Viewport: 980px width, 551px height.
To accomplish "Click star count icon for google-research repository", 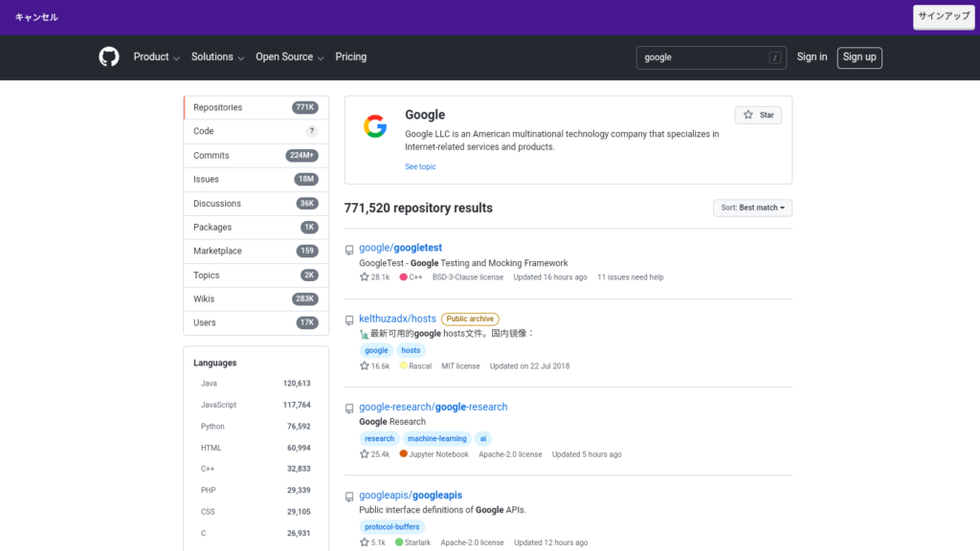I will pos(365,454).
